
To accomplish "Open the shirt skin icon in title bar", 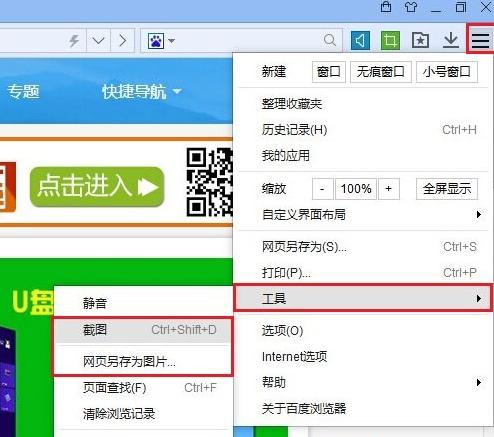I will coord(411,7).
